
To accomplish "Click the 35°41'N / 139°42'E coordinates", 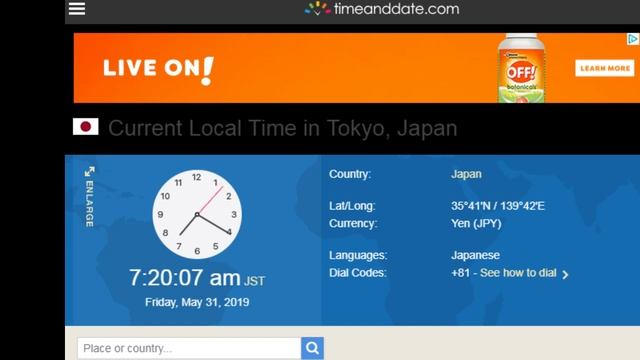I will pyautogui.click(x=498, y=206).
